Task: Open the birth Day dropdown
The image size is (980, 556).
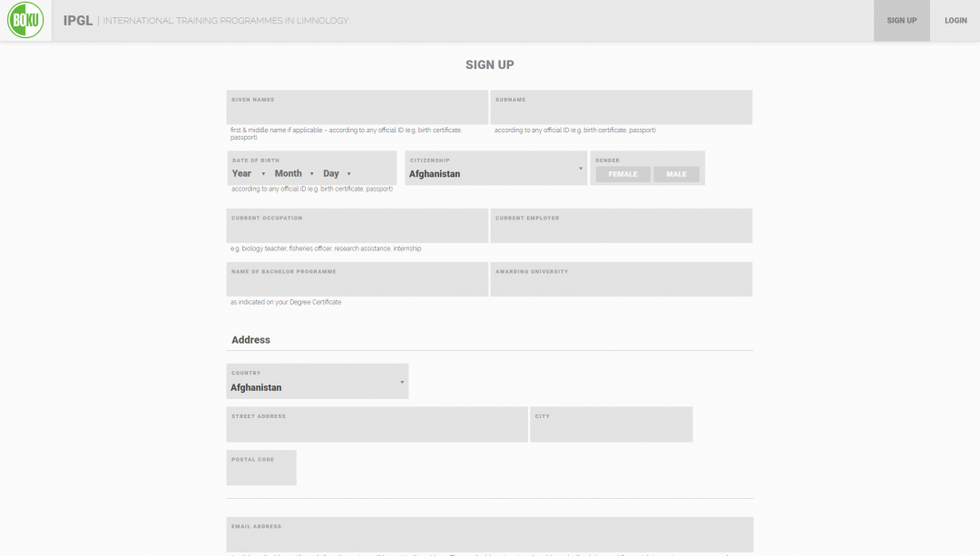Action: (337, 174)
